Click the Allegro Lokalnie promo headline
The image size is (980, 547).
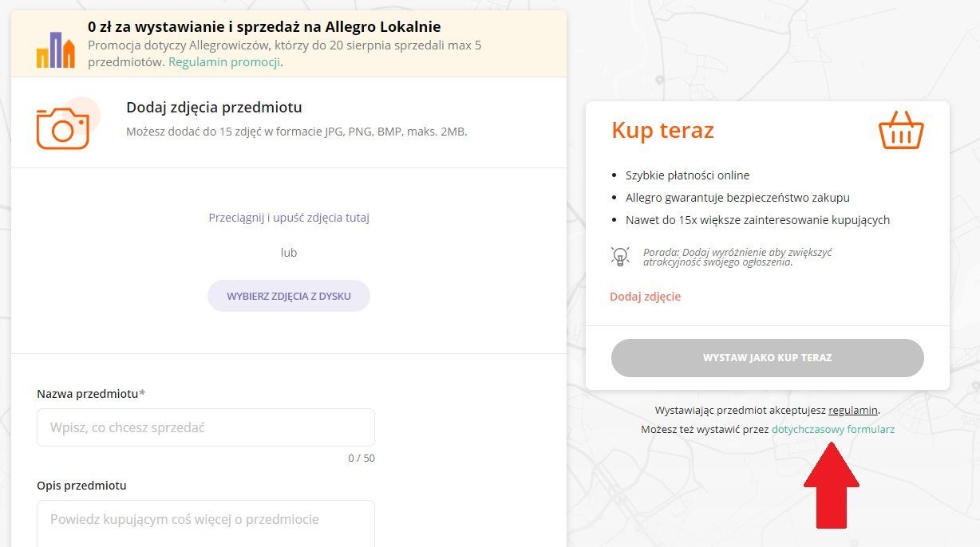[x=264, y=27]
